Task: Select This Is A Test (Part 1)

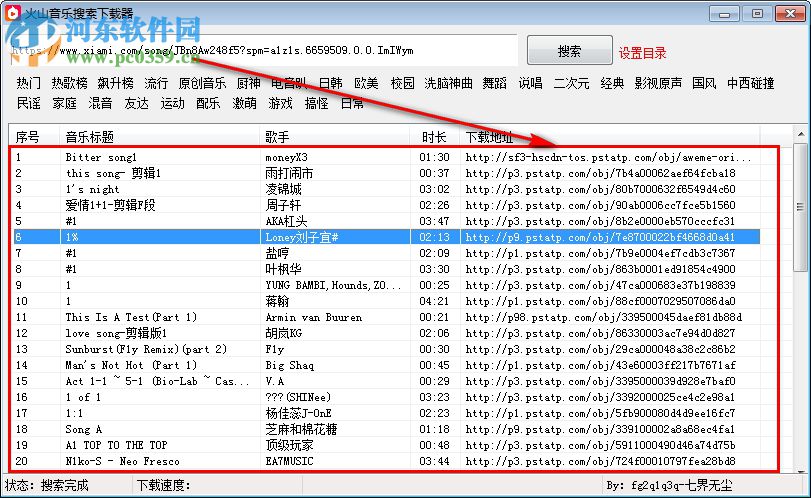Action: coord(387,318)
